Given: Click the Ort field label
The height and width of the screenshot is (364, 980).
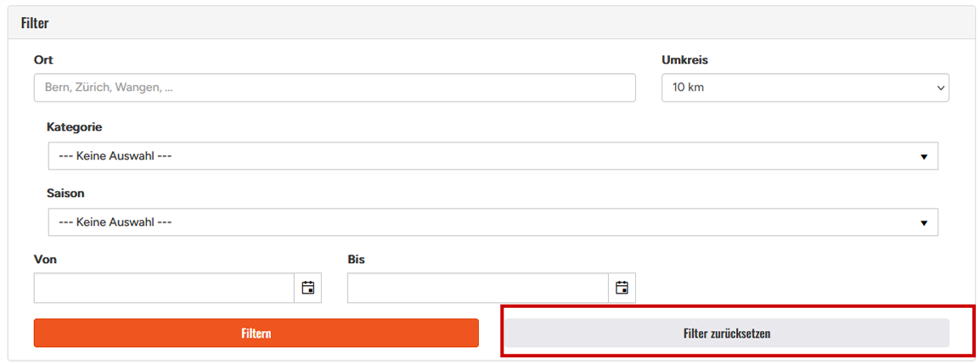Looking at the screenshot, I should tap(43, 60).
